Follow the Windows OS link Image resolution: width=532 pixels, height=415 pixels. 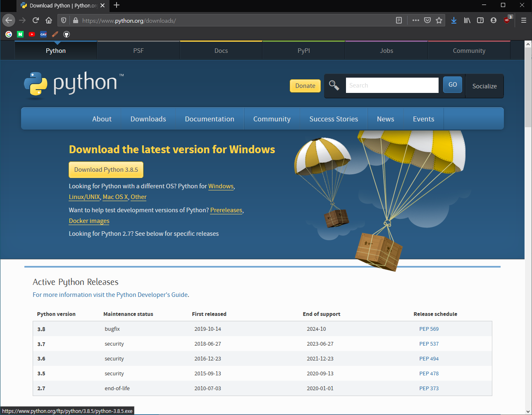coord(221,186)
